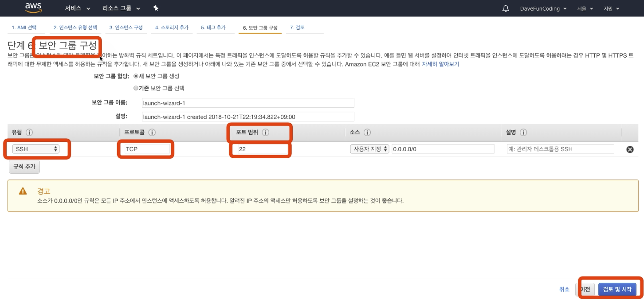
Task: Open the 사용자 지정 source dropdown
Action: pyautogui.click(x=369, y=149)
